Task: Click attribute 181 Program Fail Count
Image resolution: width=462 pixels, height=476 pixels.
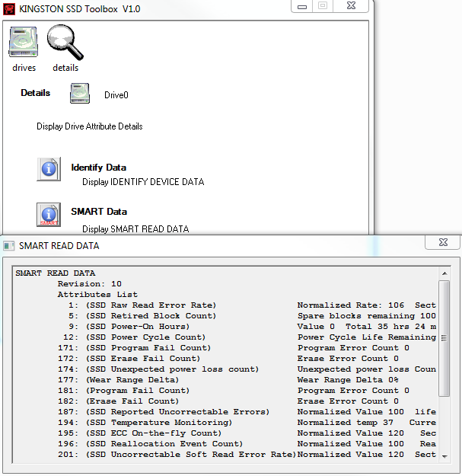Action: 124,391
